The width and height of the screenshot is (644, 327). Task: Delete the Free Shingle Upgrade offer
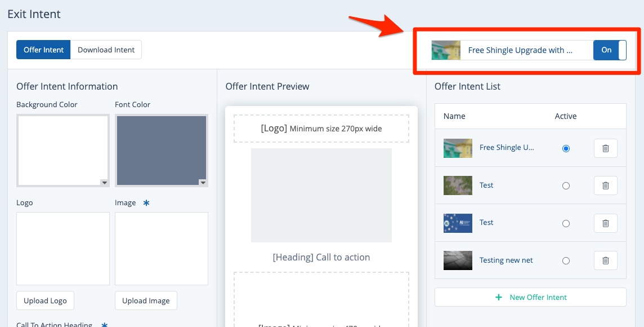605,148
